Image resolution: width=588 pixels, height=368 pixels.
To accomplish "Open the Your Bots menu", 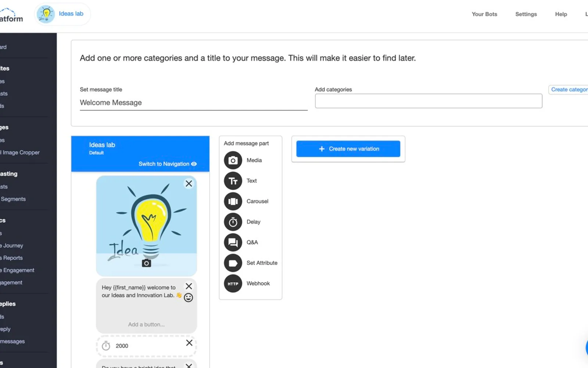I will [x=484, y=14].
